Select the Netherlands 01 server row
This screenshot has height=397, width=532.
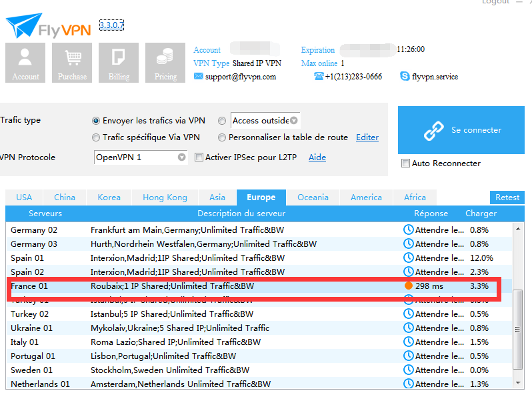[259, 384]
